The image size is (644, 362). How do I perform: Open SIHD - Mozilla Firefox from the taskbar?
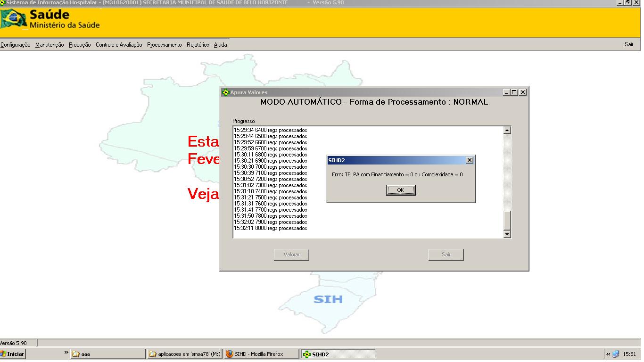coord(261,354)
